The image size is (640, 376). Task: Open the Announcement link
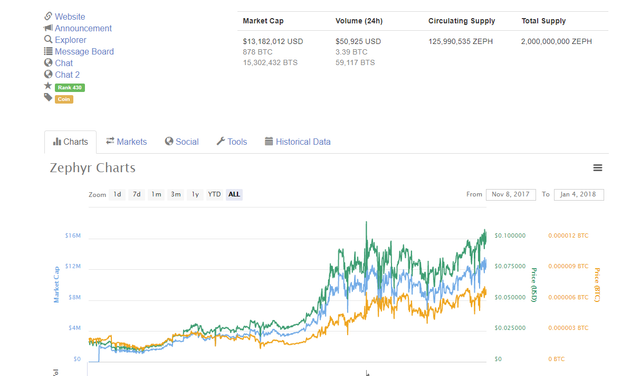click(83, 28)
